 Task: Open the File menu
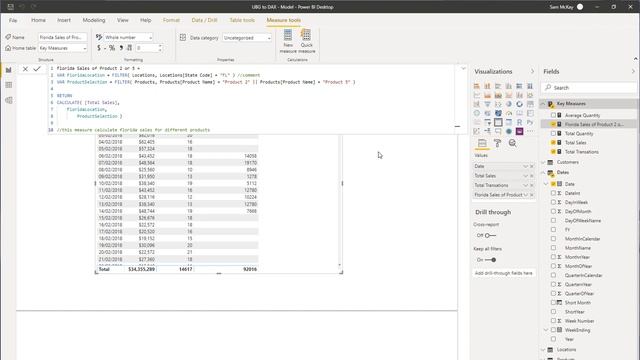click(x=13, y=20)
